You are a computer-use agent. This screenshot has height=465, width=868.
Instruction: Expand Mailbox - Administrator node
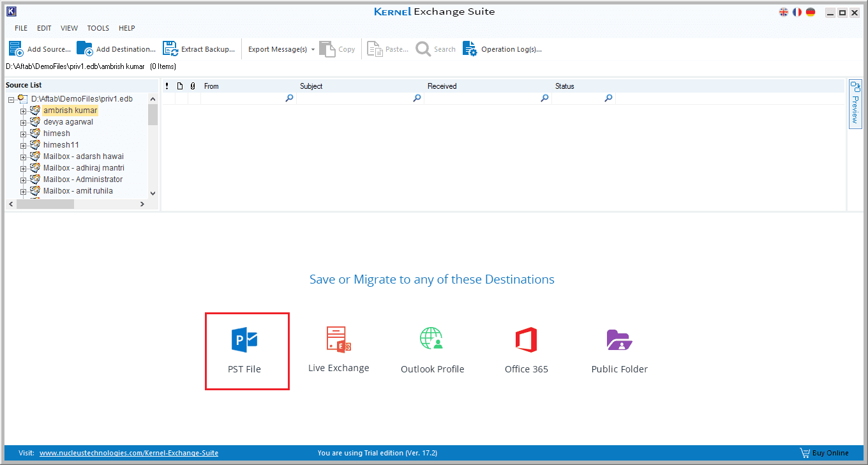point(24,180)
